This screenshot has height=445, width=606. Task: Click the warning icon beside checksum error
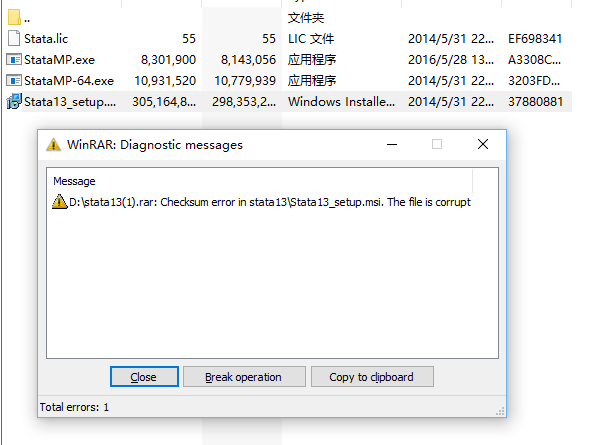(x=60, y=201)
